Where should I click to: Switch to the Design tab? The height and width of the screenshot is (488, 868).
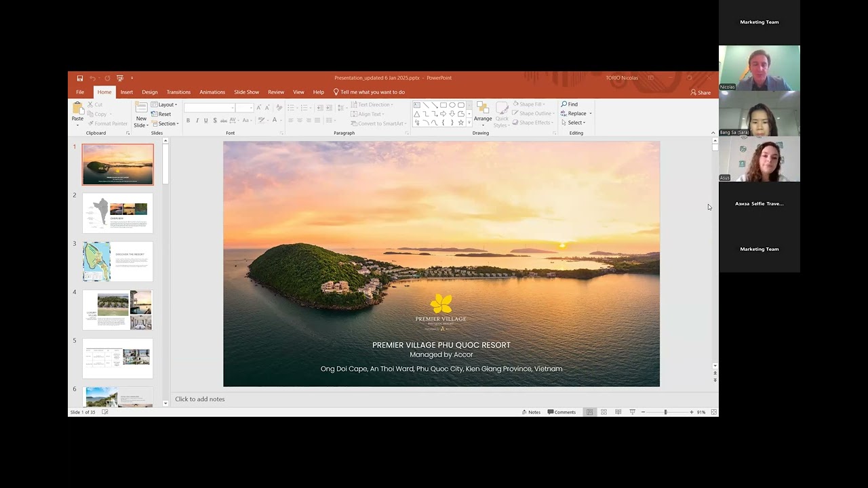tap(150, 92)
